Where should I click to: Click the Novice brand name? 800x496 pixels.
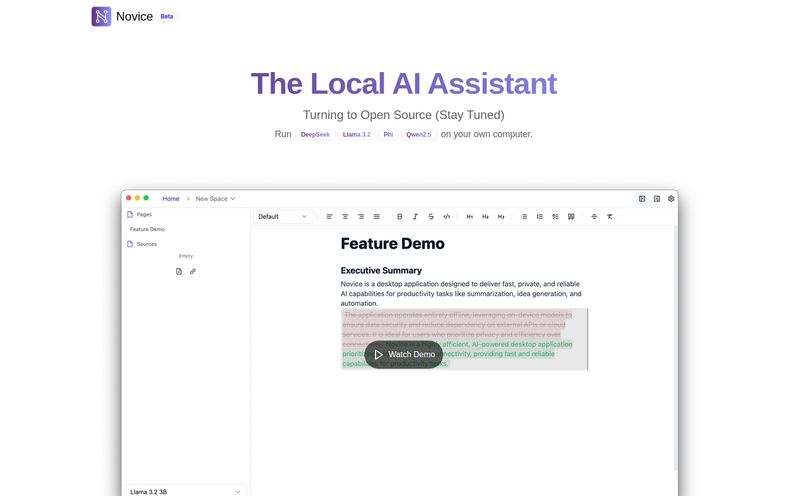coord(134,16)
